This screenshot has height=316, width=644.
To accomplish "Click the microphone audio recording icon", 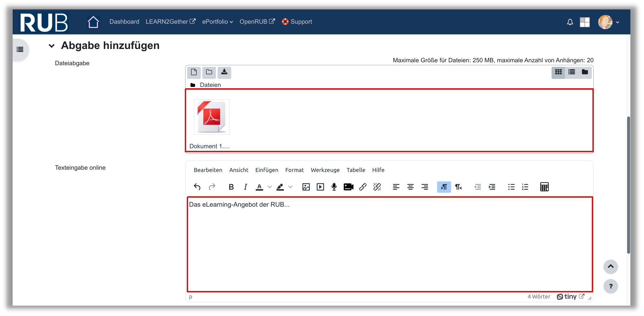I will (334, 187).
